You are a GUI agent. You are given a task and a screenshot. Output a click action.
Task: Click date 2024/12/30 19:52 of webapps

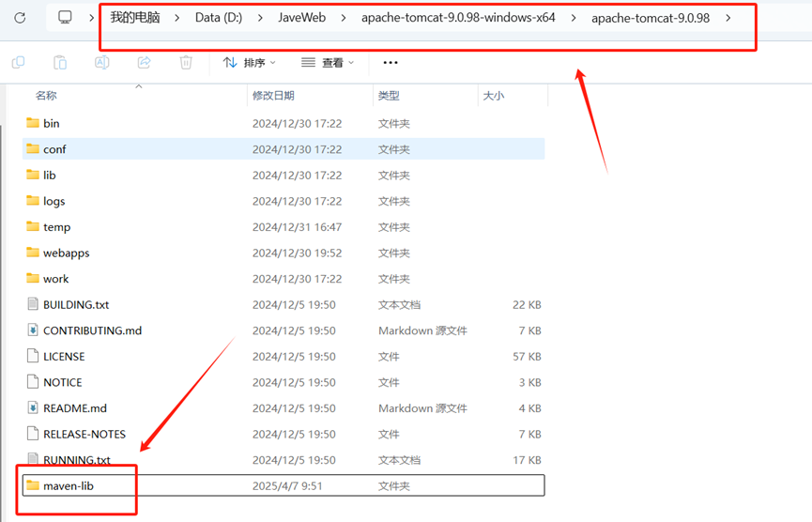[298, 253]
